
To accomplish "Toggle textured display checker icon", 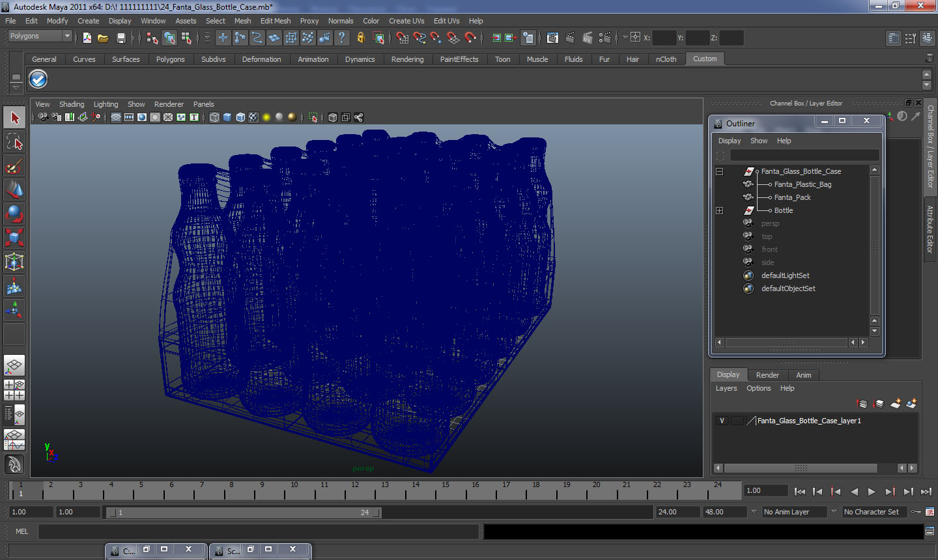I will click(x=253, y=117).
